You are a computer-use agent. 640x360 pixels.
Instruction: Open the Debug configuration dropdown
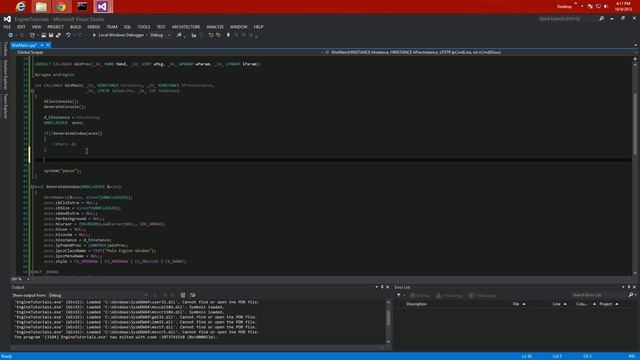[x=160, y=36]
